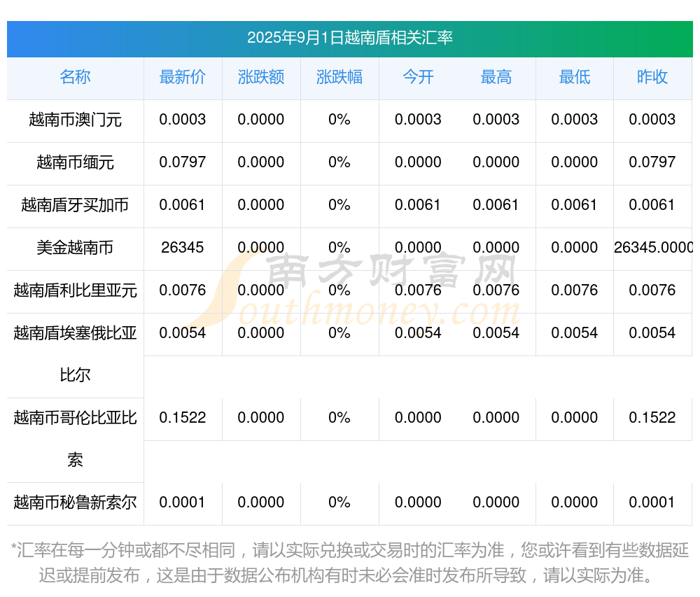
Task: Select the '昨收' column header
Action: [x=652, y=77]
